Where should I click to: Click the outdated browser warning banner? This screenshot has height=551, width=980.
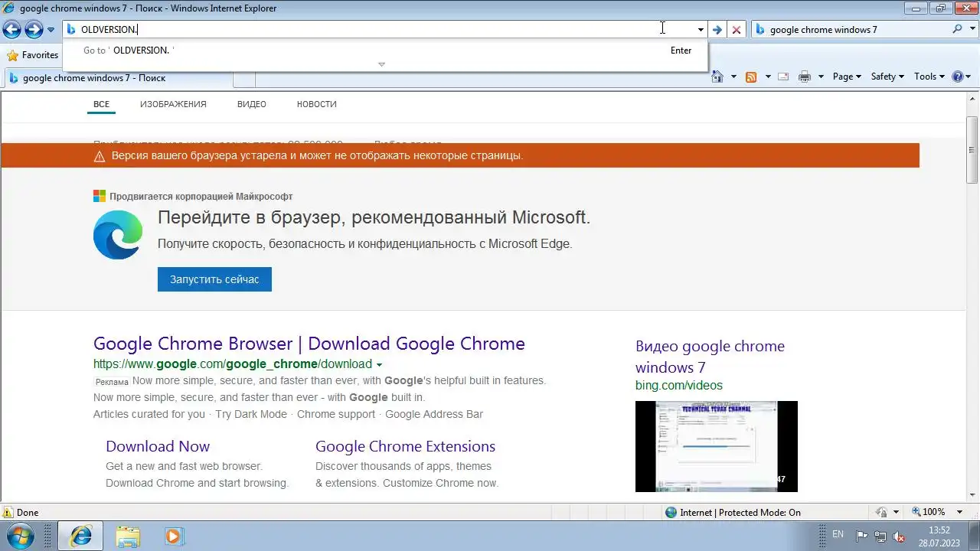pyautogui.click(x=460, y=155)
